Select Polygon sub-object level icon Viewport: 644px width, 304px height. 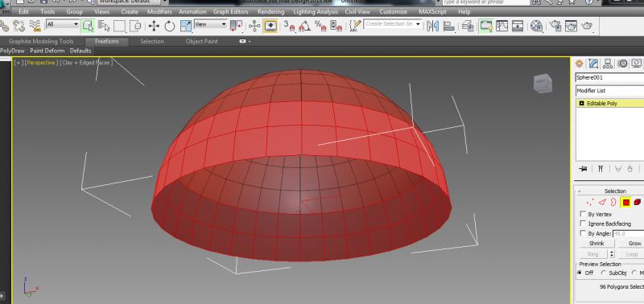(625, 202)
